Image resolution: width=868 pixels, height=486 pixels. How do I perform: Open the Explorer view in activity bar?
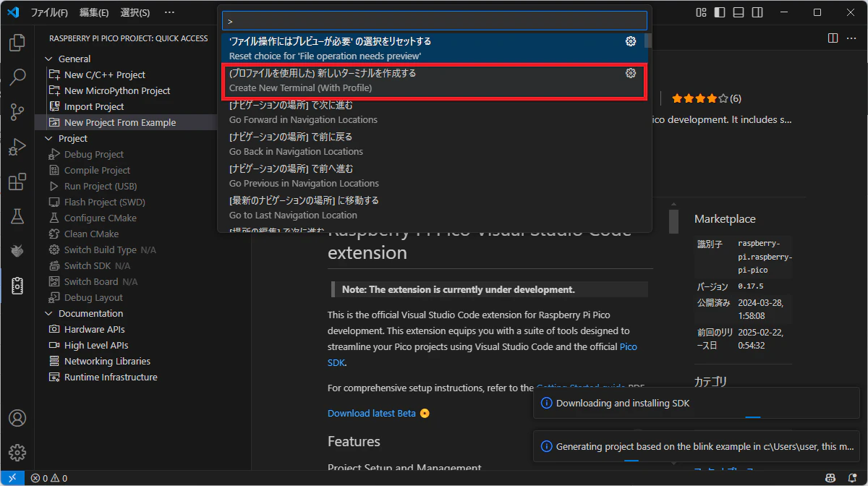[x=17, y=43]
